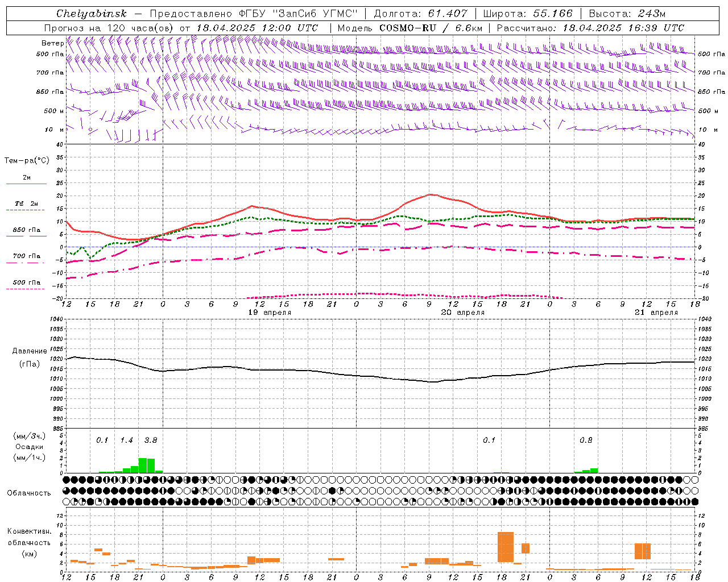Click the (км) convective cloud unit label
The width and height of the screenshot is (728, 582).
30,554
